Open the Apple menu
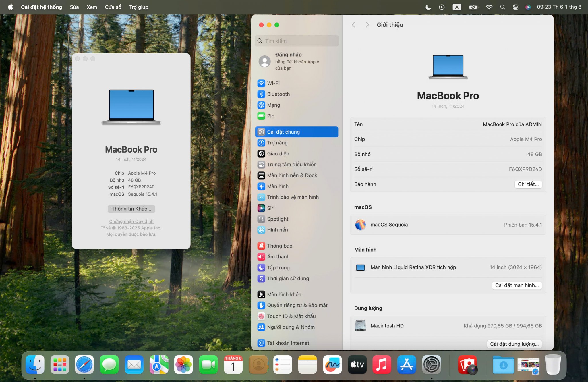 pyautogui.click(x=11, y=7)
